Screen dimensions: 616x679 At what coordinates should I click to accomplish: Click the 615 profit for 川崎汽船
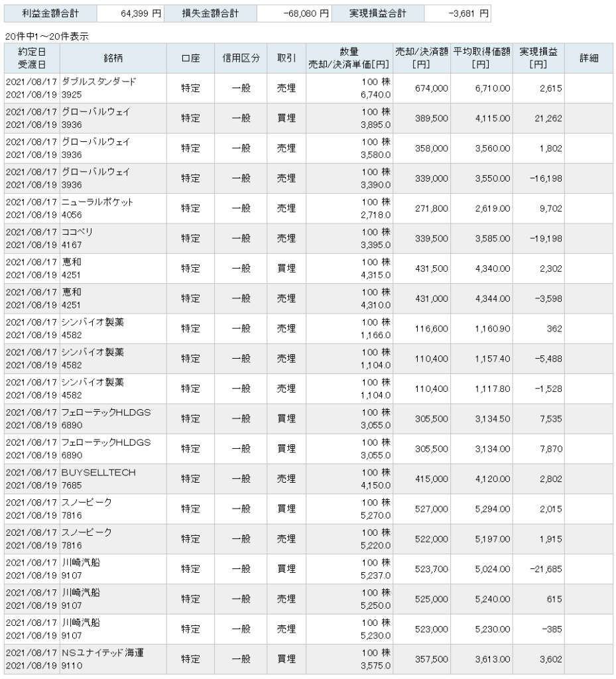point(554,599)
